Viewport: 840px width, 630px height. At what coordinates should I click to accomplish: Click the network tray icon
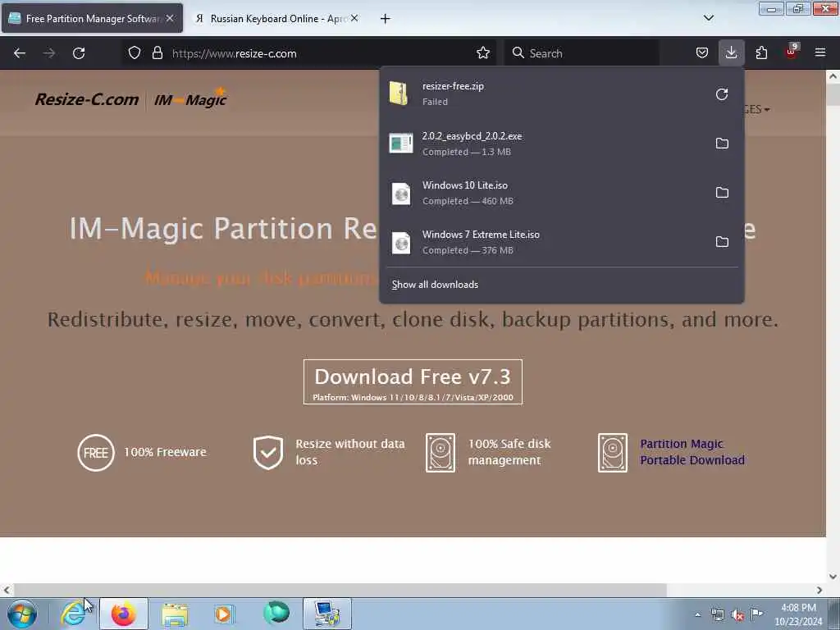tap(717, 615)
